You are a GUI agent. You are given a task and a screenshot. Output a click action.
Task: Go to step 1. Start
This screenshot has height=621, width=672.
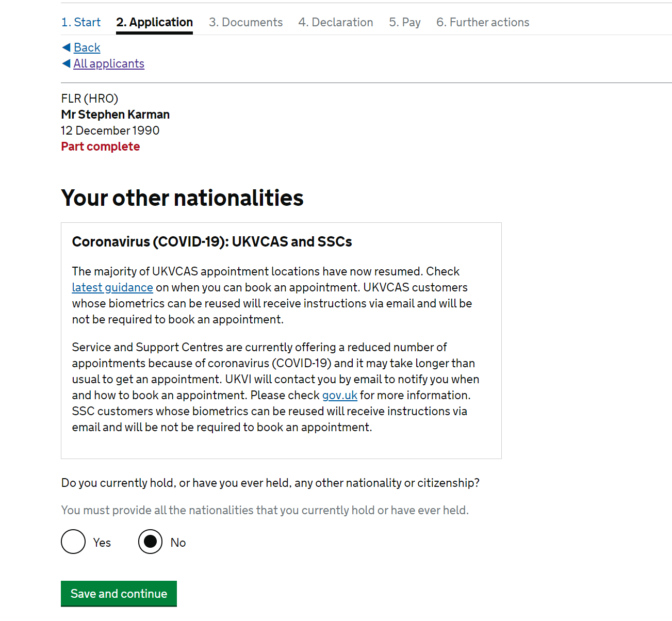click(x=81, y=22)
